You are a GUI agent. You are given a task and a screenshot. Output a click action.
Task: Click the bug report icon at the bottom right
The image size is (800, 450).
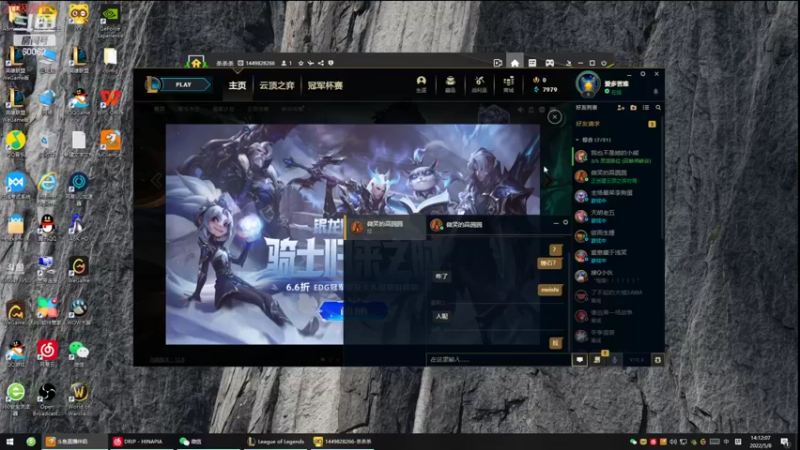[658, 360]
